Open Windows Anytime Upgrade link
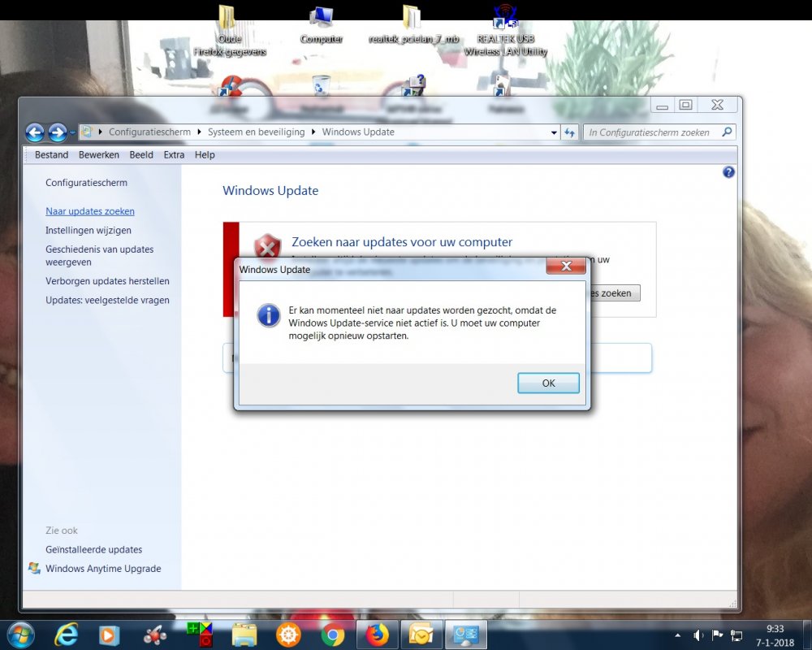812x650 pixels. pyautogui.click(x=103, y=569)
